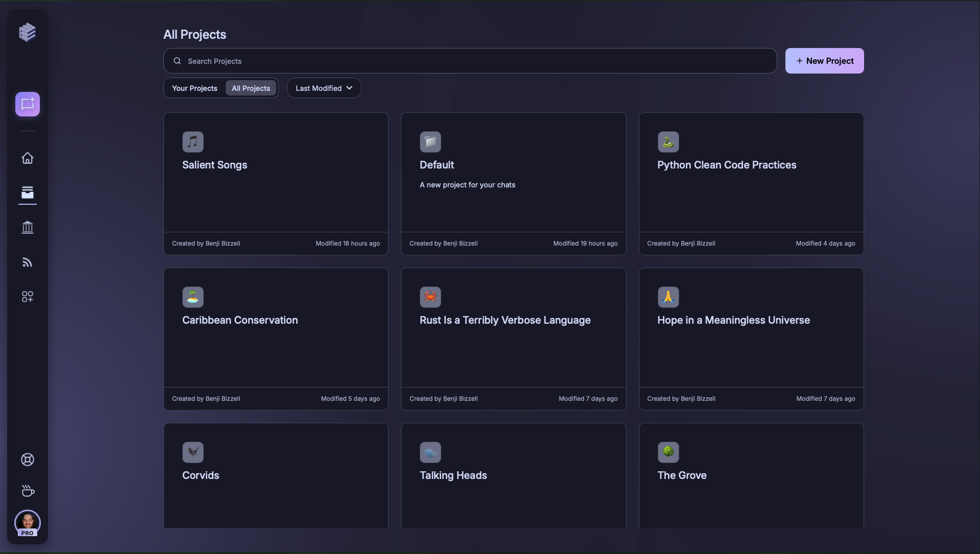Viewport: 980px width, 554px height.
Task: Start a new chat using the purple sidebar icon
Action: click(x=27, y=104)
